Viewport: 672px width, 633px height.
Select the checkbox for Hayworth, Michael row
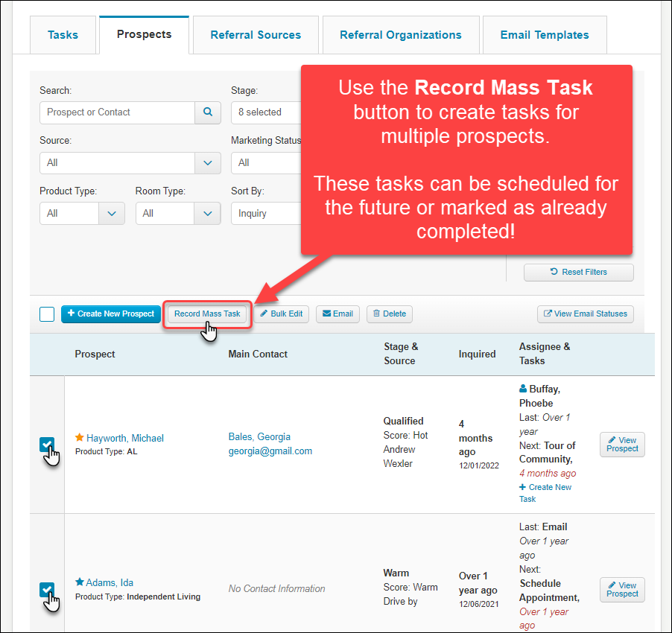(x=47, y=445)
